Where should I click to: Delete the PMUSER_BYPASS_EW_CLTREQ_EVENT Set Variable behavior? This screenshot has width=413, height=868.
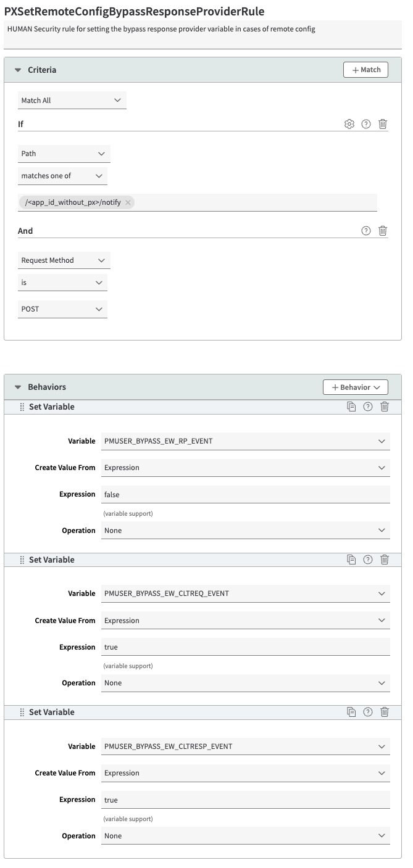pyautogui.click(x=385, y=560)
